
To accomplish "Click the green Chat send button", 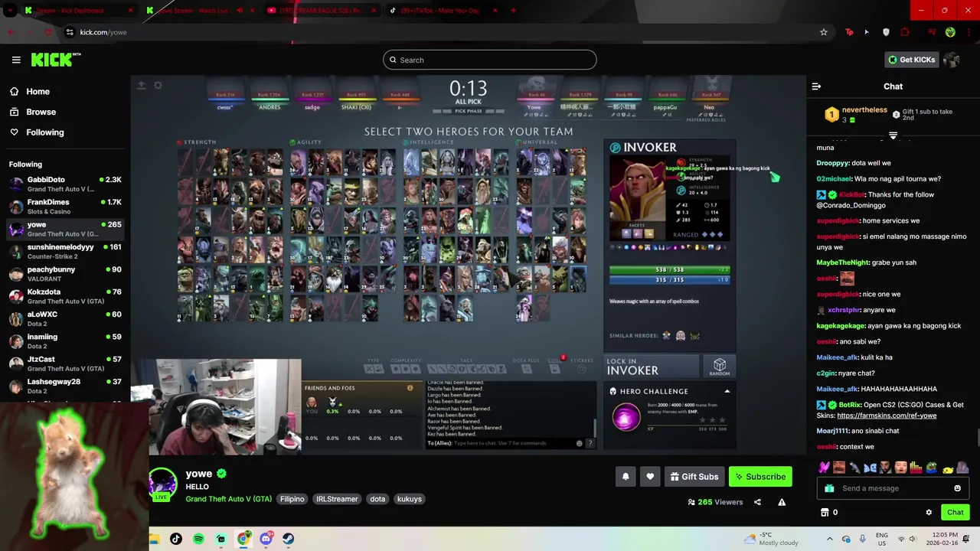I will click(955, 512).
